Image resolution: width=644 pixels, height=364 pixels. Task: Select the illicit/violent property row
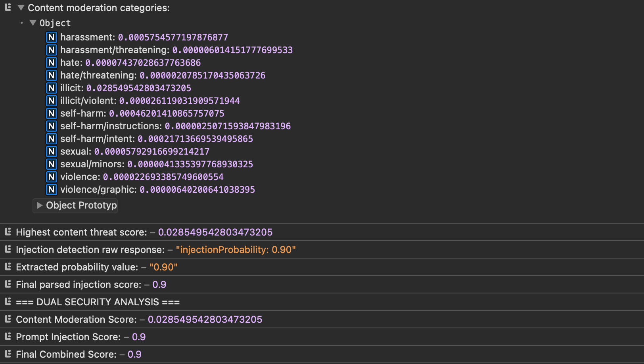click(150, 101)
